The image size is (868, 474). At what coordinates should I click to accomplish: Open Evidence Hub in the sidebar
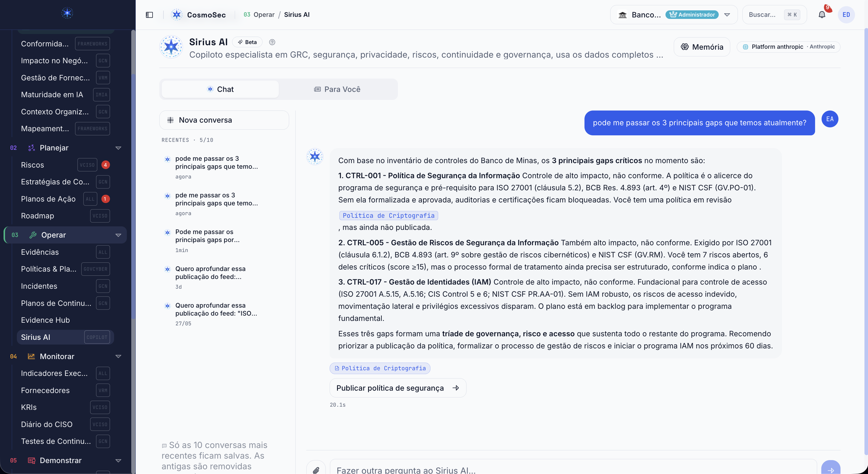click(x=65, y=320)
